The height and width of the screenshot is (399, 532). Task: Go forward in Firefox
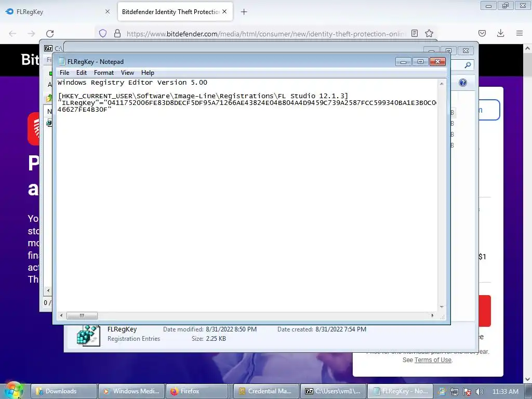(31, 34)
